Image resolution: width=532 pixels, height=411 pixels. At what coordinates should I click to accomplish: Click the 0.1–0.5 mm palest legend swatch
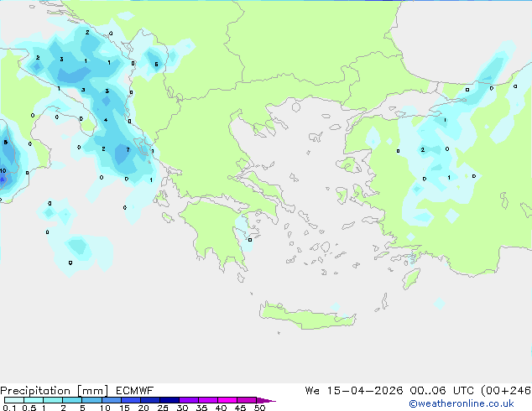[x=14, y=400]
